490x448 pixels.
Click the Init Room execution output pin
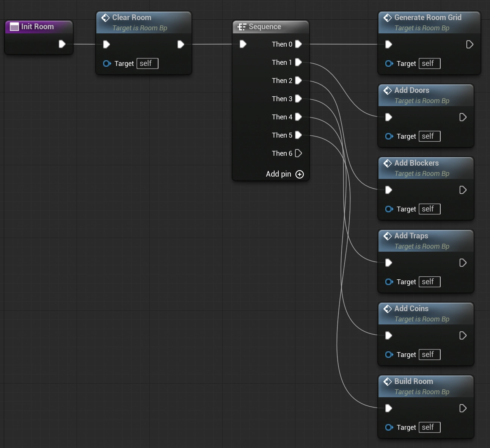pos(62,44)
